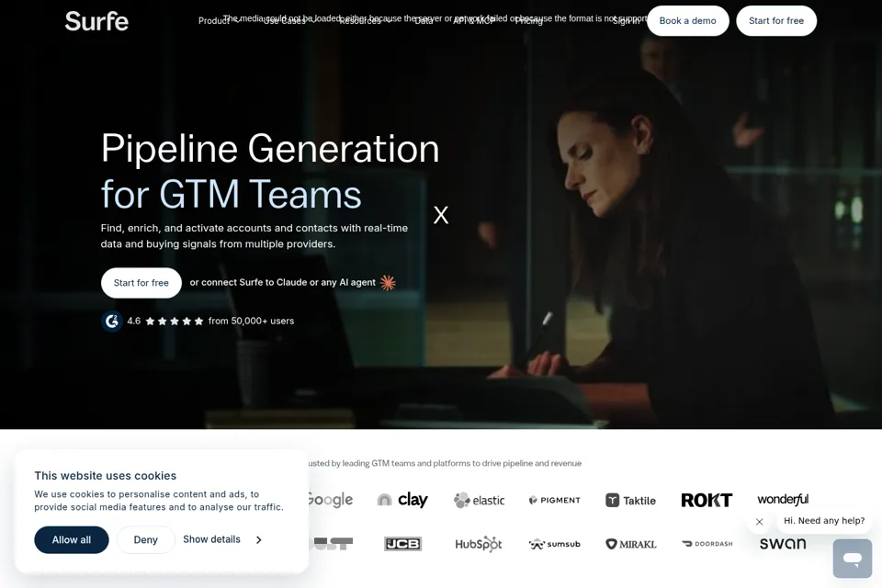Image resolution: width=882 pixels, height=588 pixels.
Task: Click 'from 50,000+ users' text
Action: click(x=251, y=321)
